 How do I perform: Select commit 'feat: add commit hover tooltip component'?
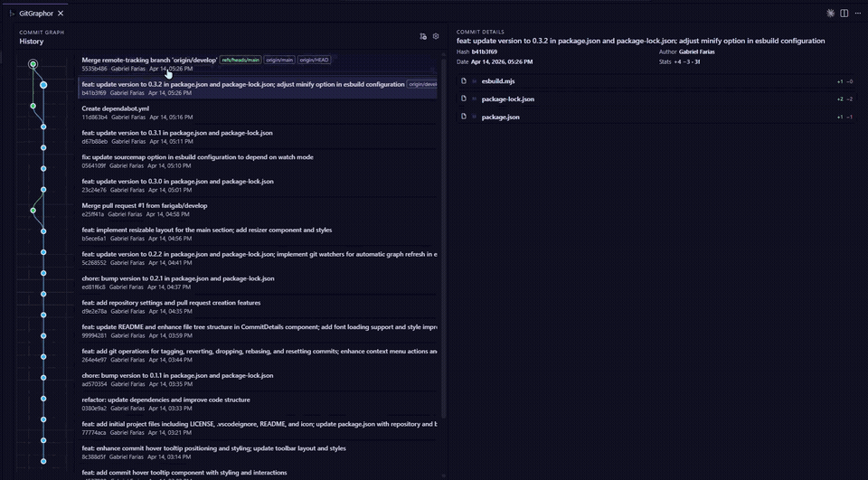pos(258,474)
